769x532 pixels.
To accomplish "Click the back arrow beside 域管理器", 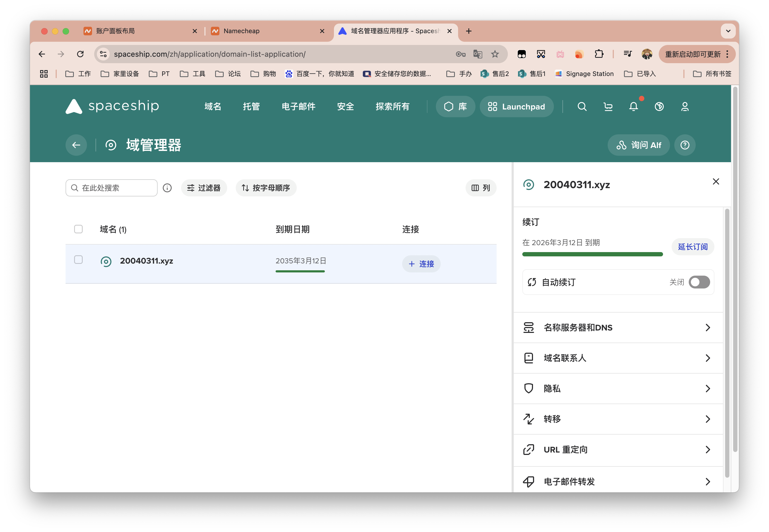I will [x=76, y=145].
